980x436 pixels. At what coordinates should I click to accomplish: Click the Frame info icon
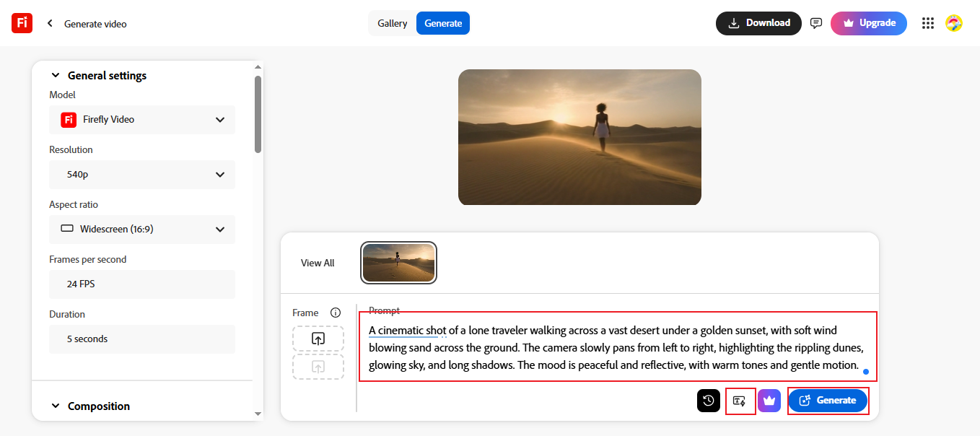tap(335, 313)
